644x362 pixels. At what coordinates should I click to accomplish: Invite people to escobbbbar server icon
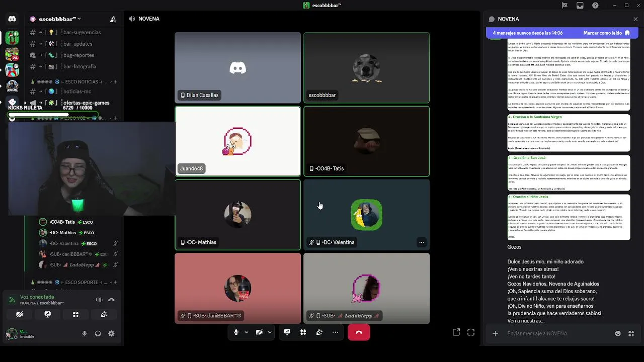(113, 19)
